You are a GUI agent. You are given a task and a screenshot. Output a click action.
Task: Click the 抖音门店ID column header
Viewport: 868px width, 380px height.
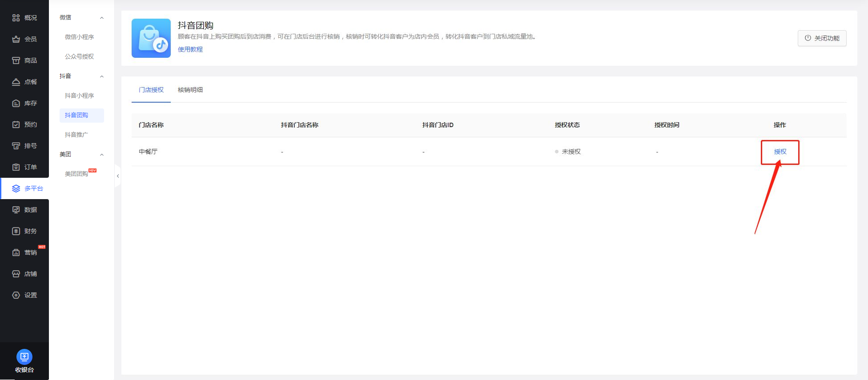point(438,125)
